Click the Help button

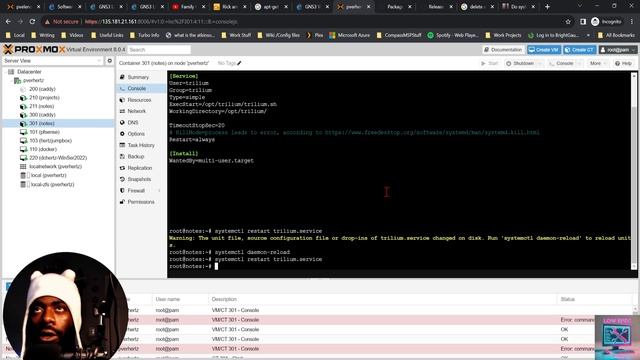pos(623,64)
